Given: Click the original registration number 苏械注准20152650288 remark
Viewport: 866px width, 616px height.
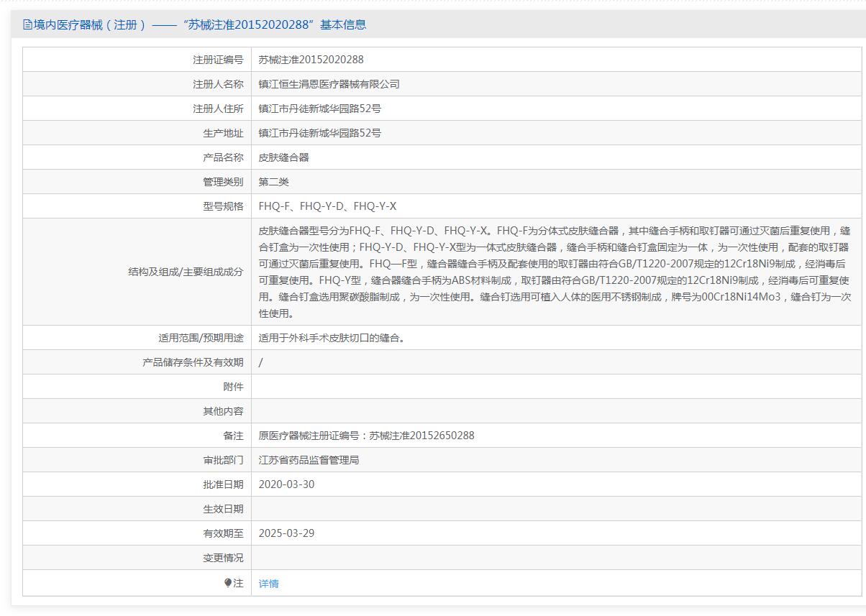Looking at the screenshot, I should [x=366, y=436].
